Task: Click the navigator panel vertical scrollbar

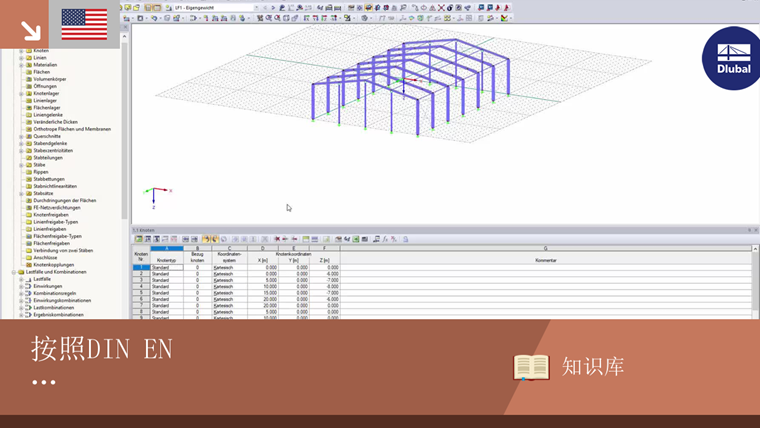Action: (124, 131)
